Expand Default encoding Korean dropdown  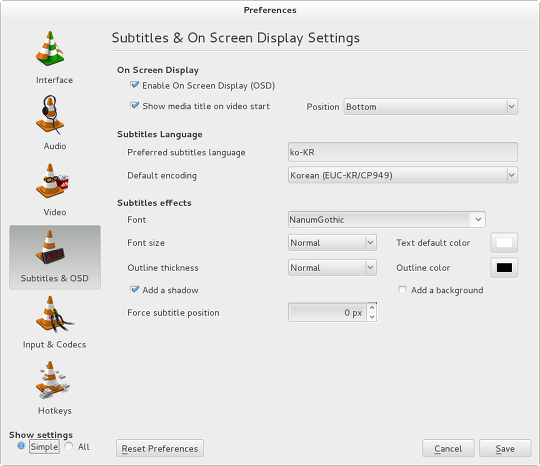[403, 175]
